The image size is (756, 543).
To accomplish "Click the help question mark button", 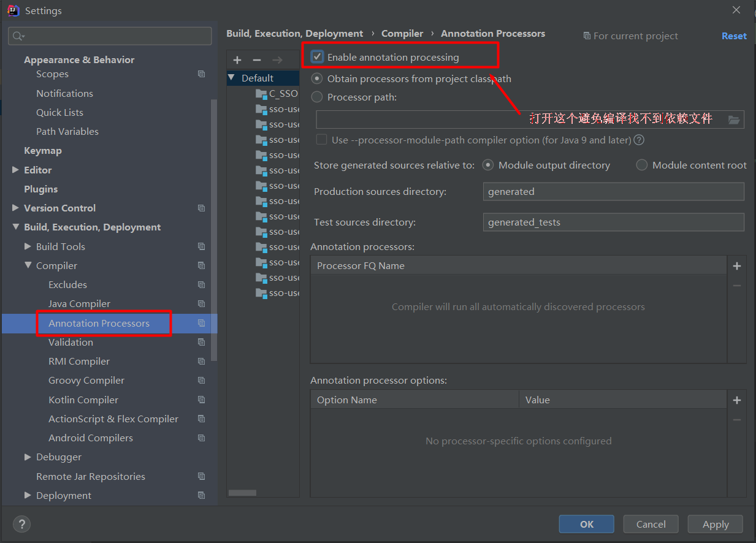I will (21, 524).
